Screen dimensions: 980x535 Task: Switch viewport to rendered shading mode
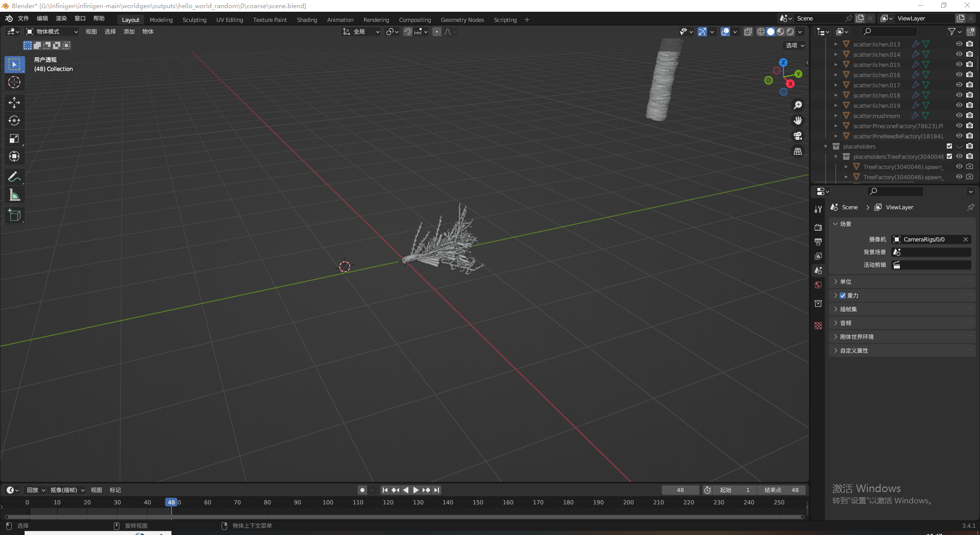coord(789,32)
